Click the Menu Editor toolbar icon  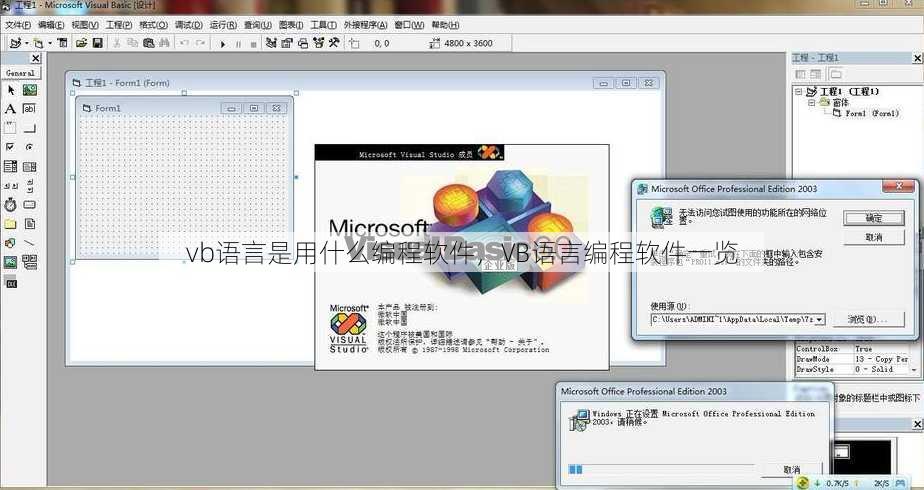coord(62,43)
